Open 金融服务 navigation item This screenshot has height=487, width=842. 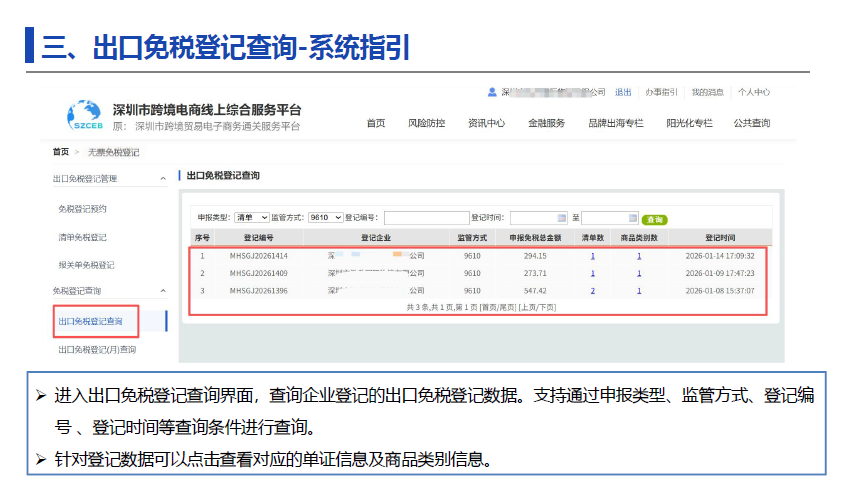(547, 123)
